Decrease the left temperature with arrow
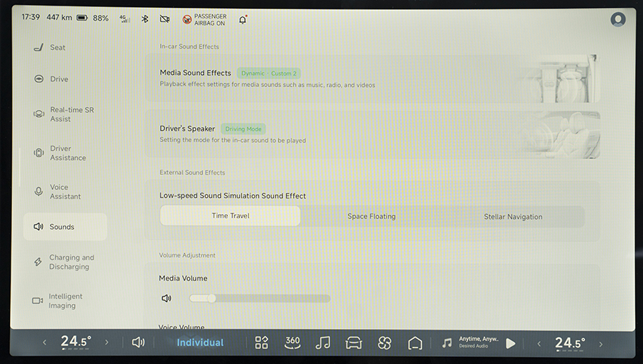The height and width of the screenshot is (364, 643). [44, 343]
